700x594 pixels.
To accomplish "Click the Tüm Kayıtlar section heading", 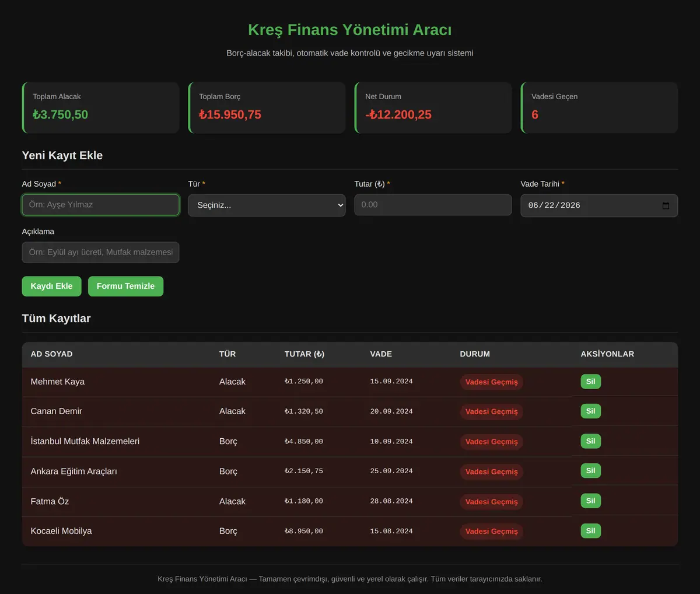I will (56, 319).
